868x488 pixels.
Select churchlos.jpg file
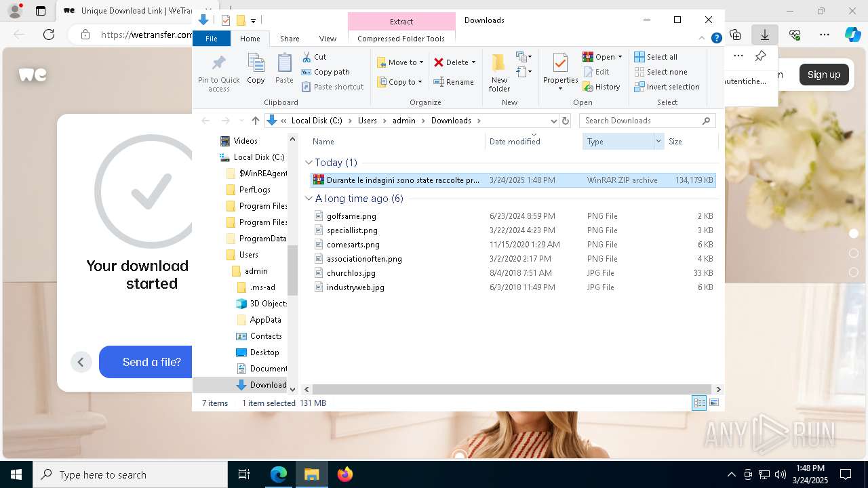tap(351, 273)
